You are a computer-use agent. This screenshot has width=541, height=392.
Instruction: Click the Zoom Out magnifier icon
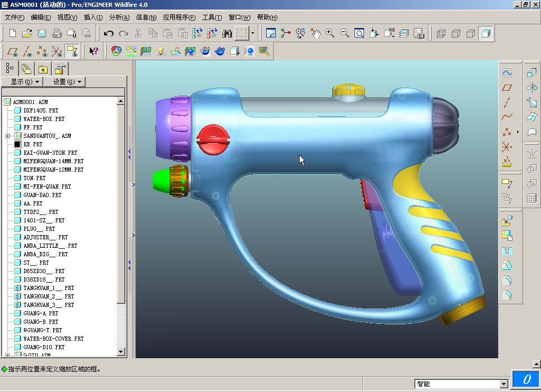(x=344, y=33)
